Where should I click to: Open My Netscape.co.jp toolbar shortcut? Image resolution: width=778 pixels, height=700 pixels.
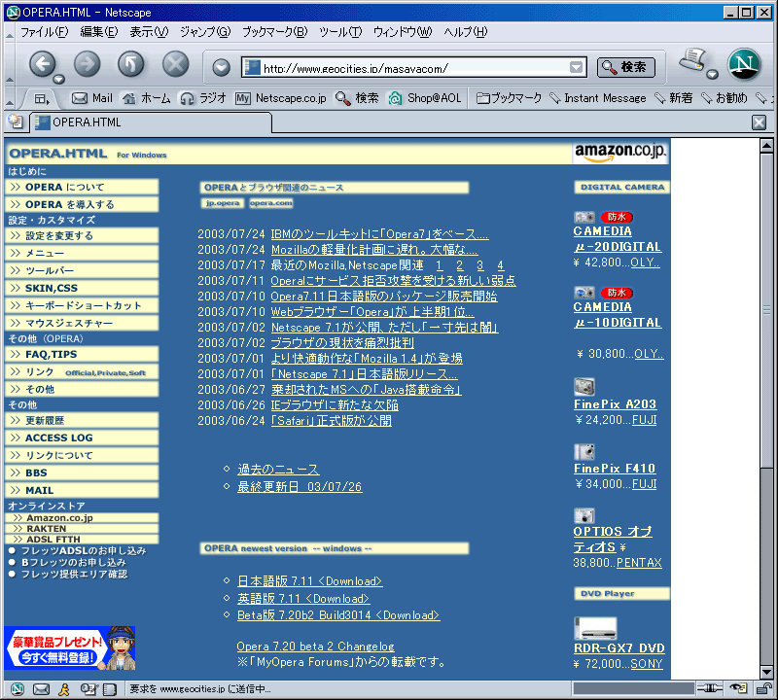click(281, 98)
